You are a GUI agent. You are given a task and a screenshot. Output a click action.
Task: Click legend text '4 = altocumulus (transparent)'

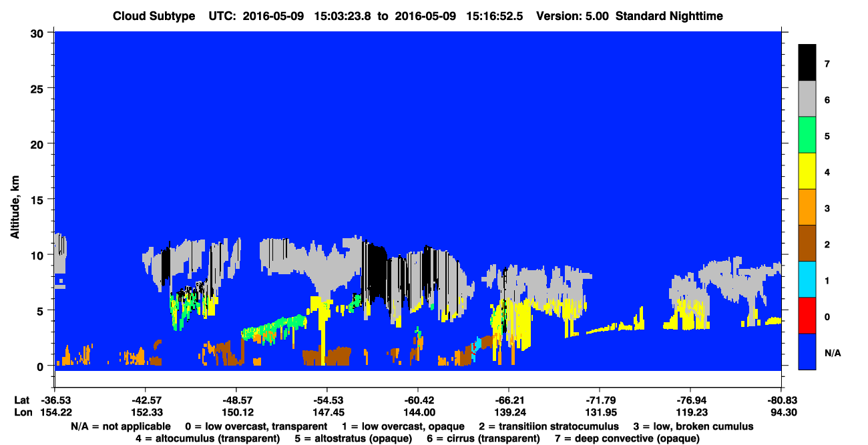click(x=207, y=438)
